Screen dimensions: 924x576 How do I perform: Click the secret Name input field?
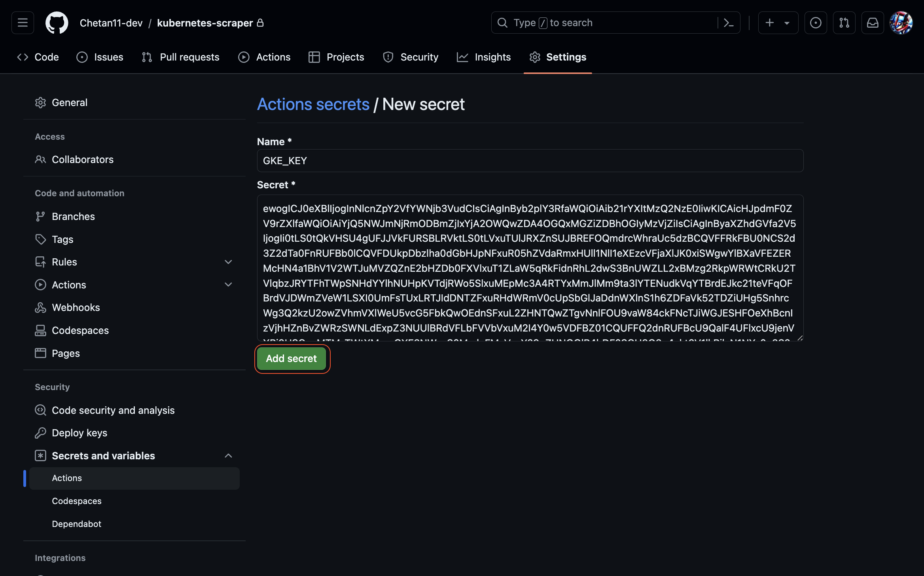(530, 161)
